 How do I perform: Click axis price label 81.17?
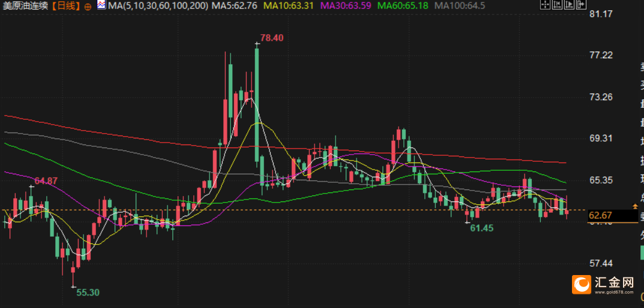601,14
